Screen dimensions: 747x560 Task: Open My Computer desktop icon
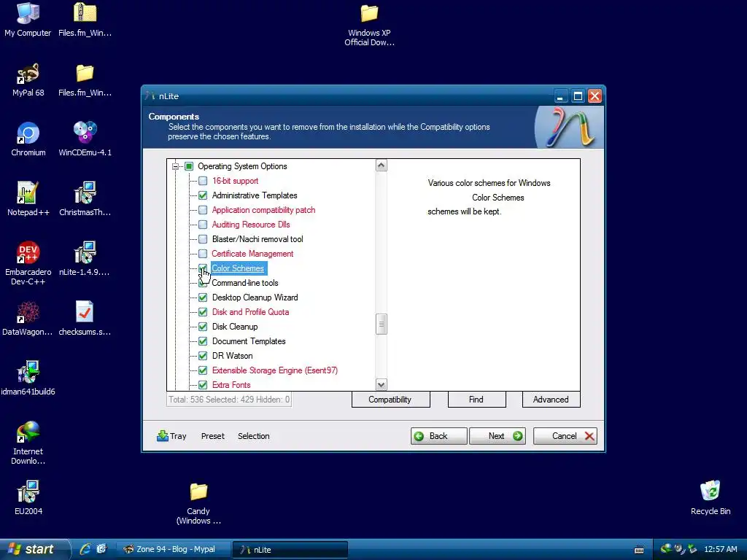pyautogui.click(x=28, y=19)
